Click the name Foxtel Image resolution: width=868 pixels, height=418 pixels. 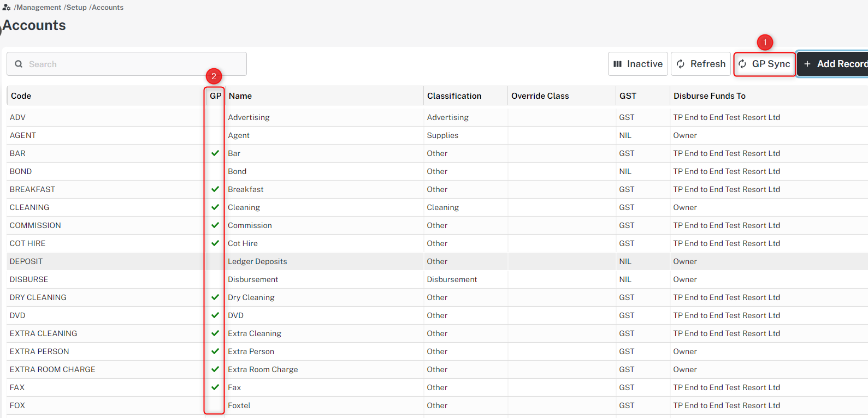click(239, 405)
